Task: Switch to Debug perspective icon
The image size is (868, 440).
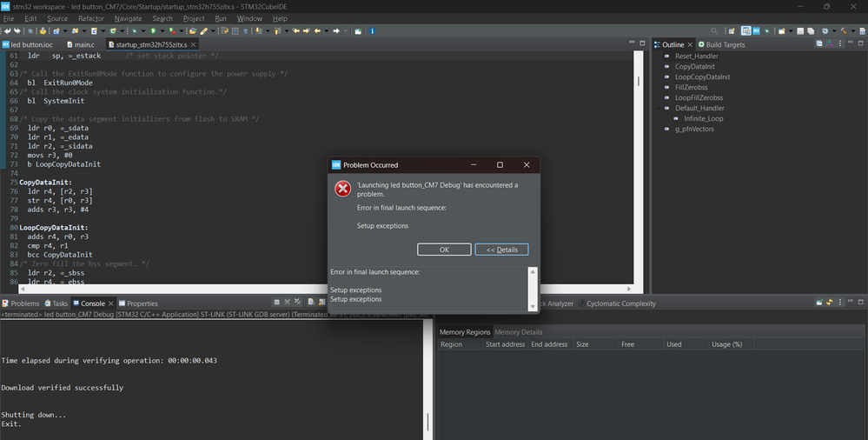Action: 766,31
